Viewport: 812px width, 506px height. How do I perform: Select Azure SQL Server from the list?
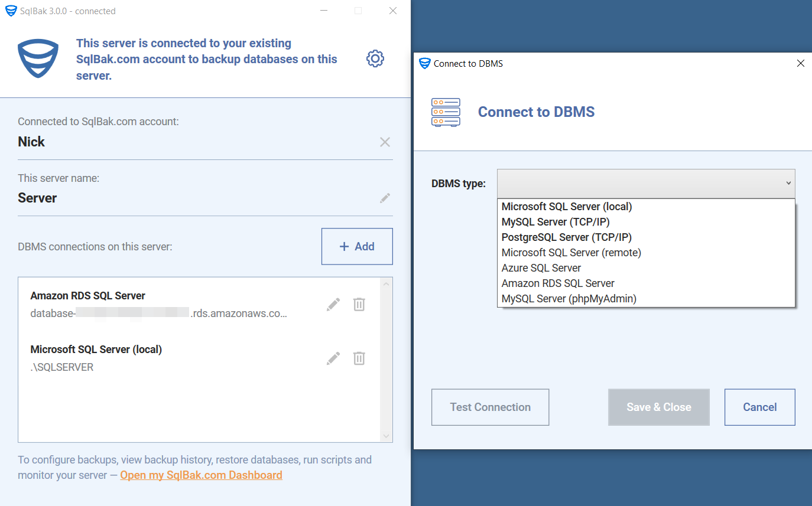point(541,267)
